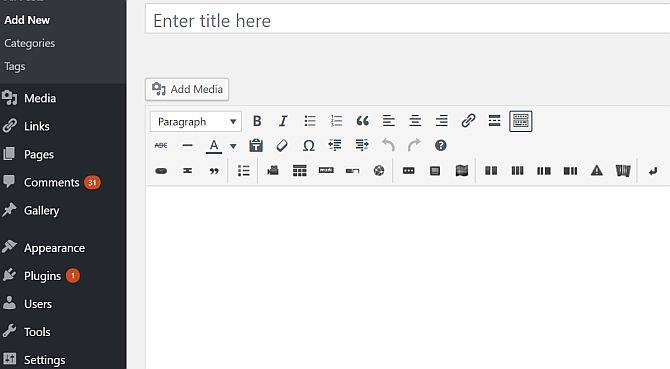Align text left
The height and width of the screenshot is (369, 670).
(x=388, y=121)
